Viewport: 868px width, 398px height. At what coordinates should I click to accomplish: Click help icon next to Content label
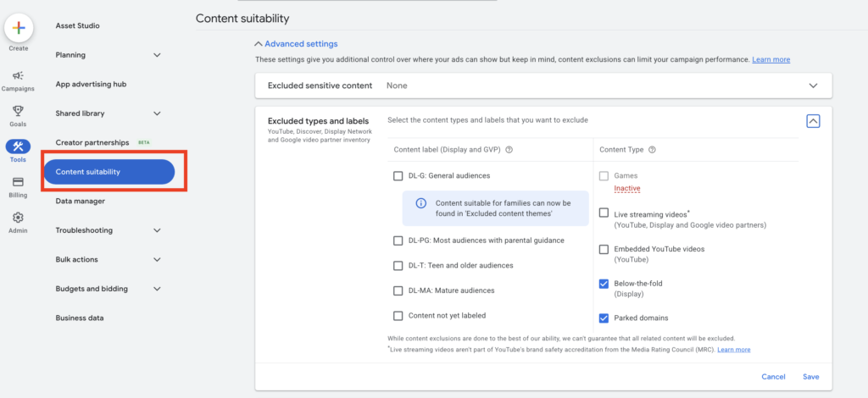pos(509,150)
